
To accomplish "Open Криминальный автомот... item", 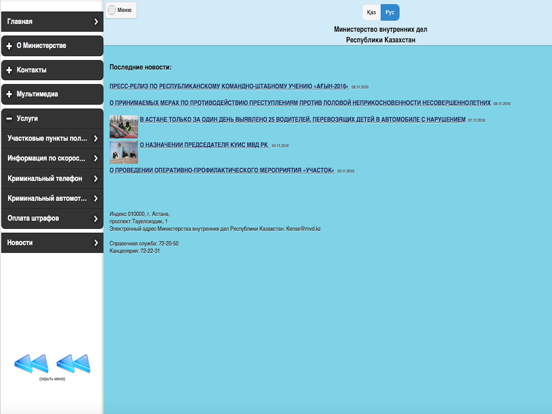I will [52, 199].
